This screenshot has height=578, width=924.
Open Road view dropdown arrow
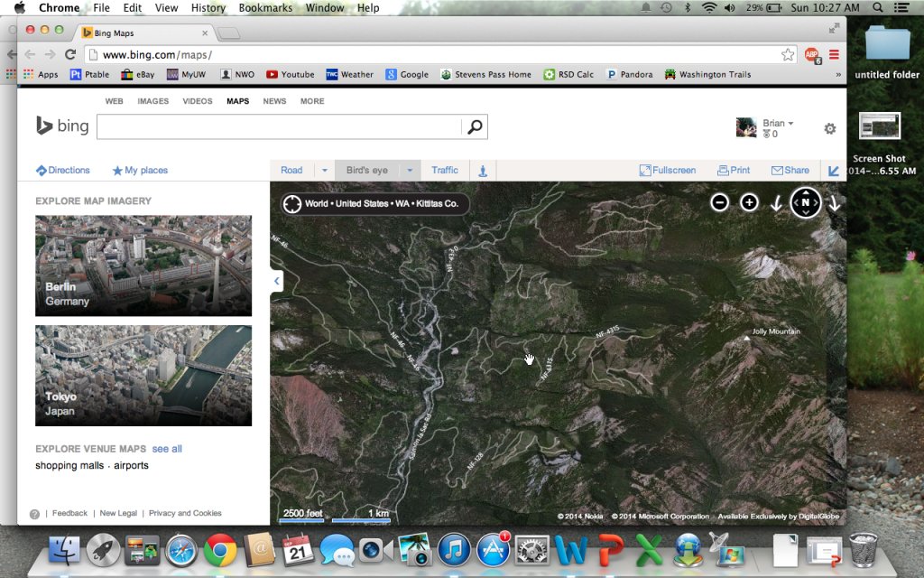click(324, 171)
